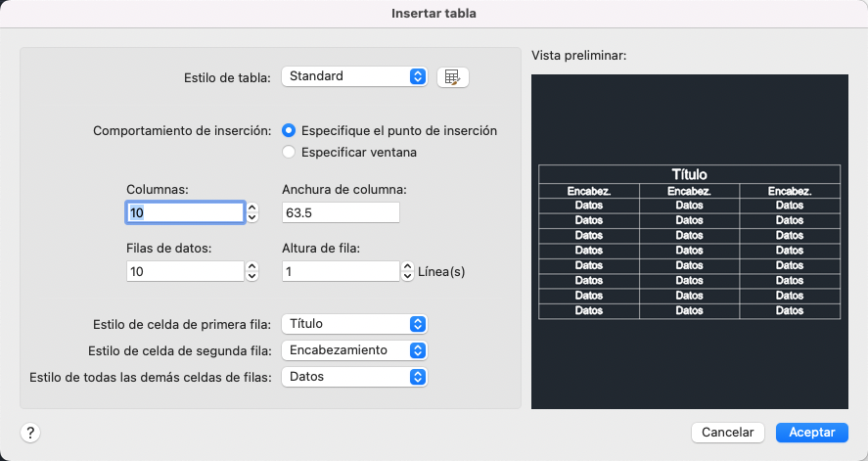Expand first row cell style 'Título' dropdown
The height and width of the screenshot is (461, 868).
[354, 324]
